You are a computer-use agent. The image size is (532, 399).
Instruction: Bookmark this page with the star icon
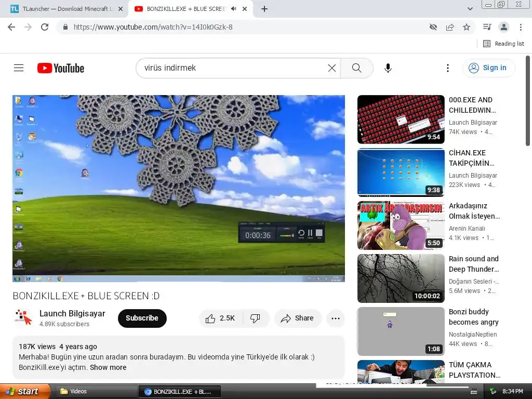[x=467, y=27]
